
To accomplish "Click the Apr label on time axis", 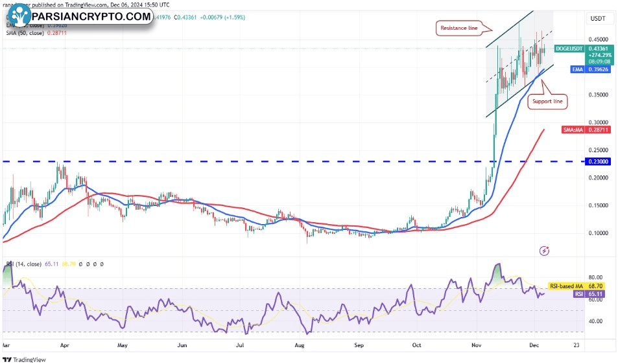I will [x=65, y=345].
